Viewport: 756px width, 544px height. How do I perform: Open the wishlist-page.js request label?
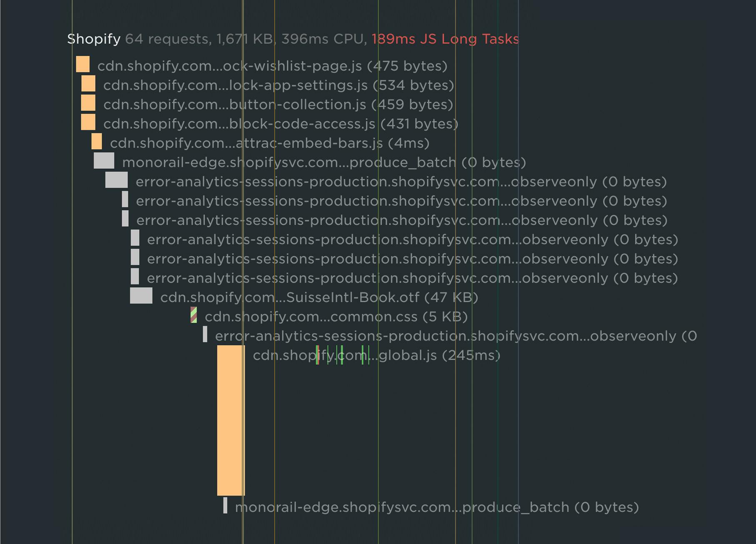coord(272,66)
